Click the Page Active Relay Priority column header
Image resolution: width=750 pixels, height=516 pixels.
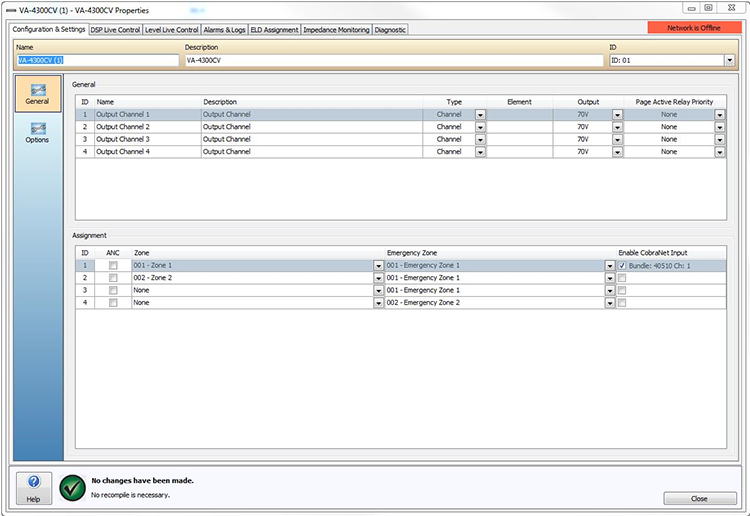(x=674, y=102)
